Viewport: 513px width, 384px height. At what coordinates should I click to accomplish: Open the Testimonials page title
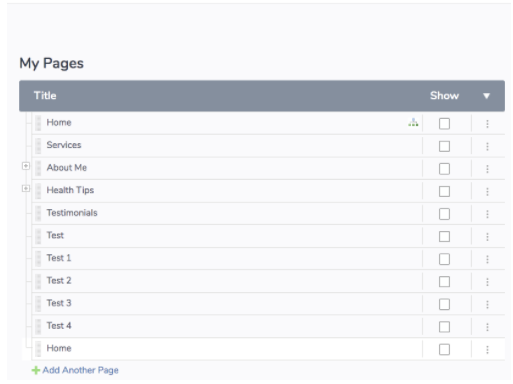pos(72,213)
